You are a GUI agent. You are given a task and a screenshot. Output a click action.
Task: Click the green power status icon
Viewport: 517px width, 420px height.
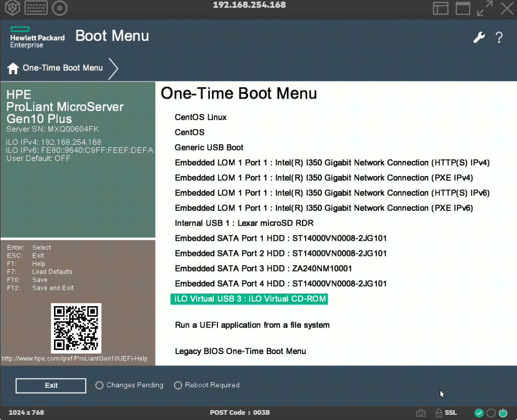point(502,413)
